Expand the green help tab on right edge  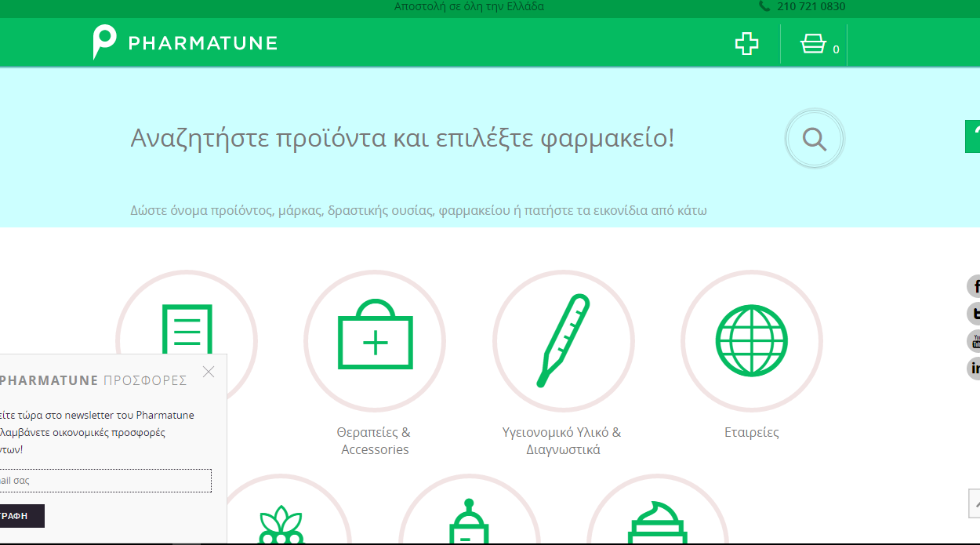[x=973, y=137]
